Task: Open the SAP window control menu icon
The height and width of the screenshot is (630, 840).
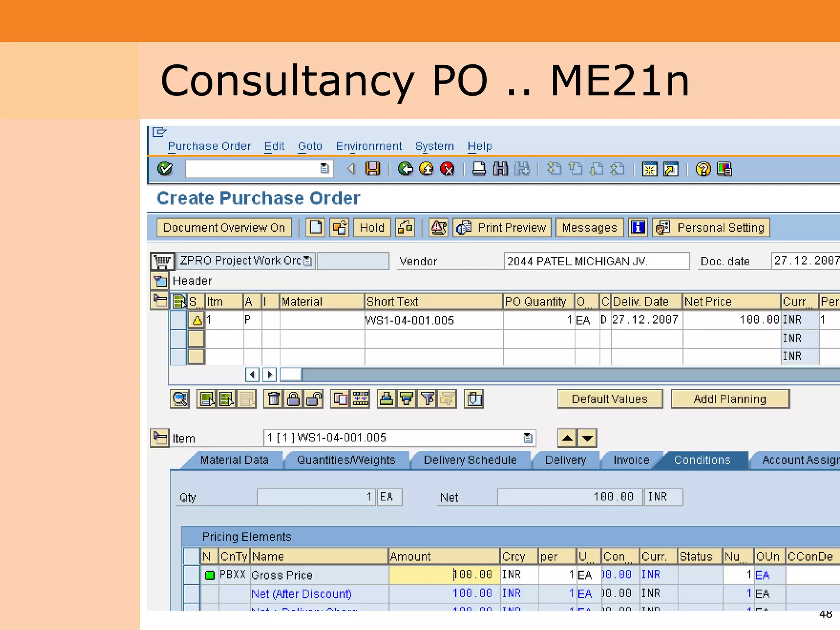Action: [159, 132]
